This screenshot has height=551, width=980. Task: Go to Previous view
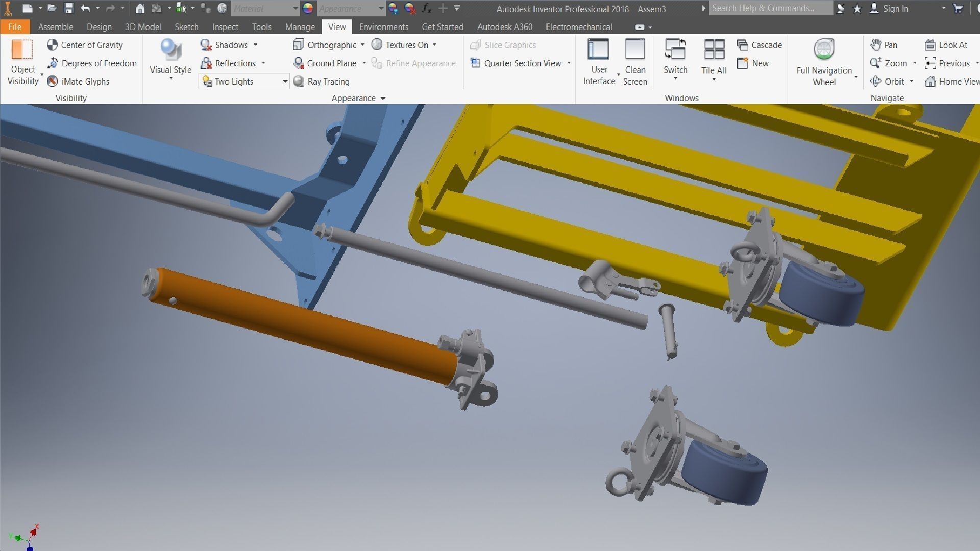coord(947,63)
